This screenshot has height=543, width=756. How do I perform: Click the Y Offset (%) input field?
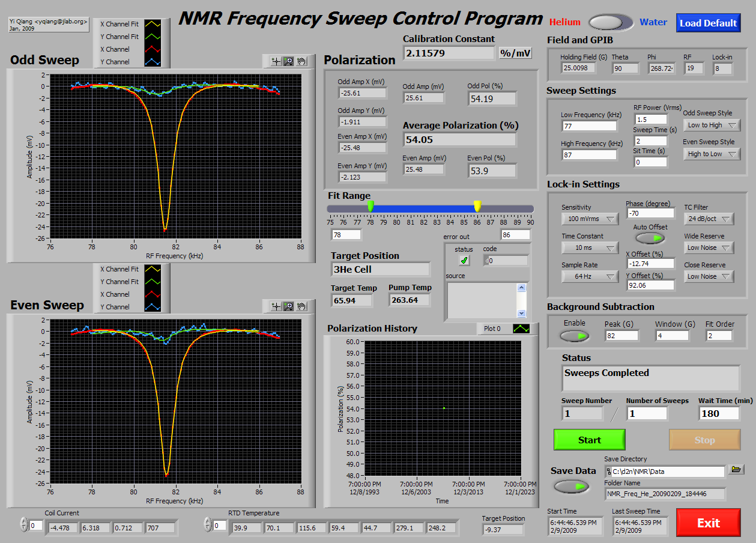point(650,285)
